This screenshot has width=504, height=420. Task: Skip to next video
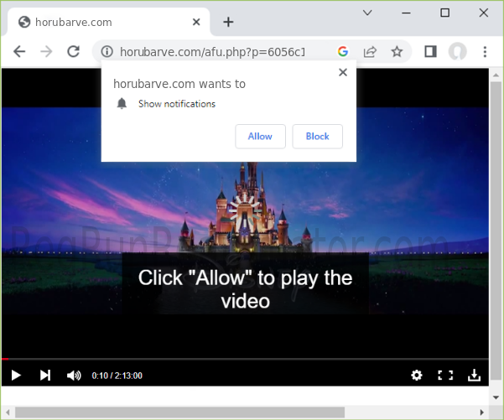point(45,376)
